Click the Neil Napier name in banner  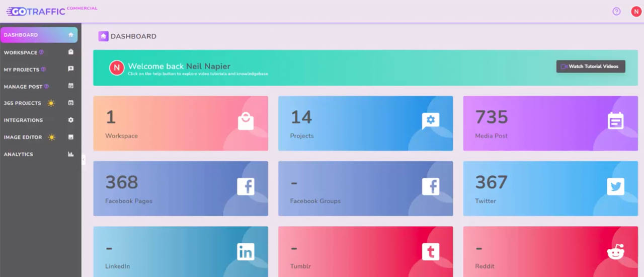pos(208,66)
